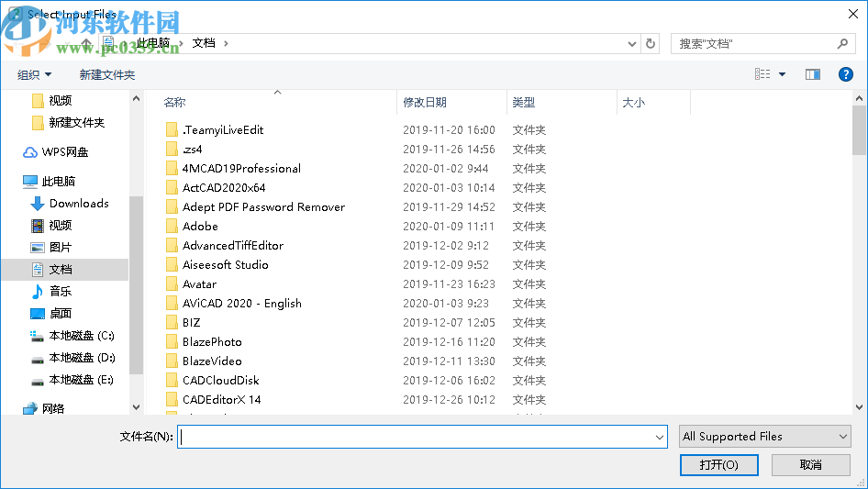This screenshot has height=489, width=868.
Task: Click the .zs4 folder icon
Action: click(172, 149)
